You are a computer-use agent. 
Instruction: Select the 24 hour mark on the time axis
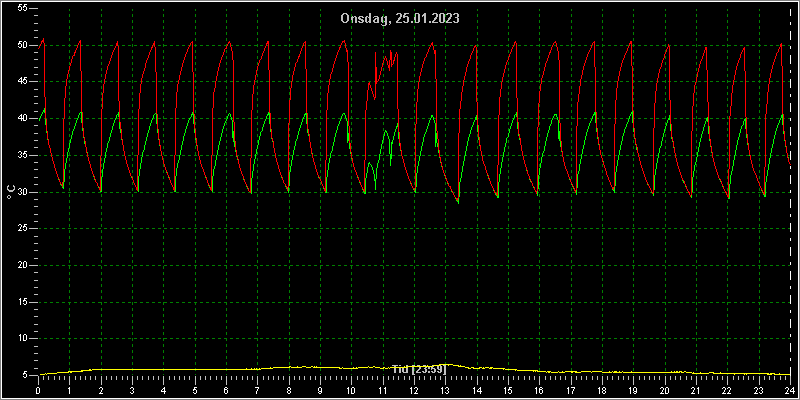[x=790, y=390]
